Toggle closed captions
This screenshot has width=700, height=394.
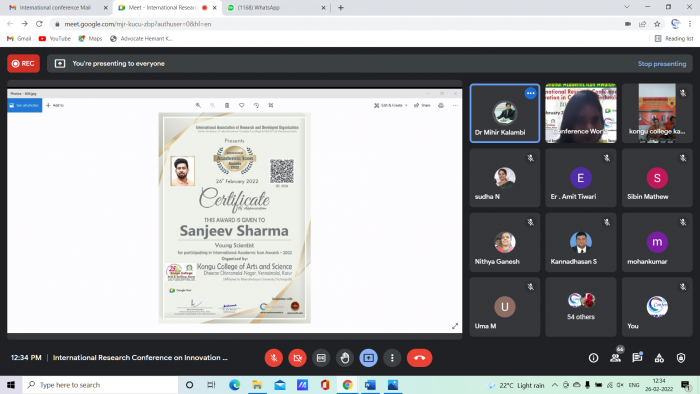point(321,358)
